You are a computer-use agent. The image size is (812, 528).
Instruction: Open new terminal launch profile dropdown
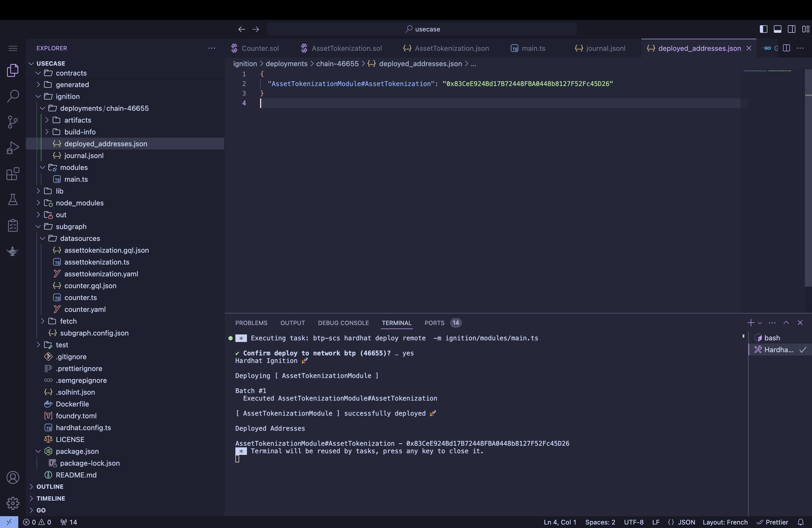coord(760,323)
